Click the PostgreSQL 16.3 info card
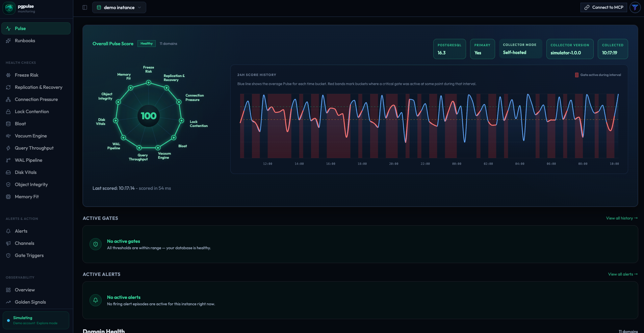644x333 pixels. pos(449,49)
